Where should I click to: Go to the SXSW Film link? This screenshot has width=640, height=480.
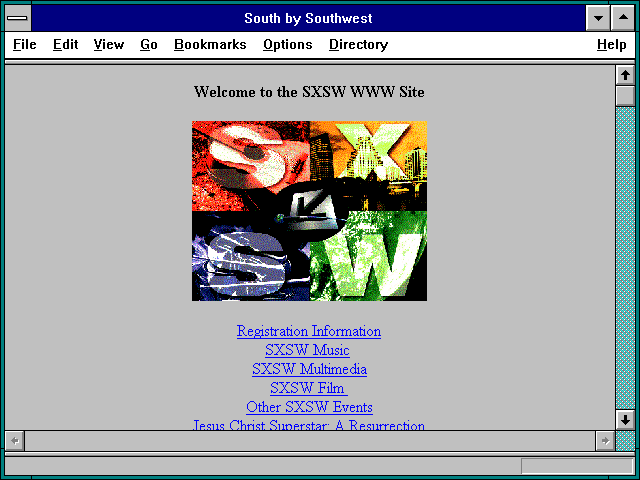(309, 388)
